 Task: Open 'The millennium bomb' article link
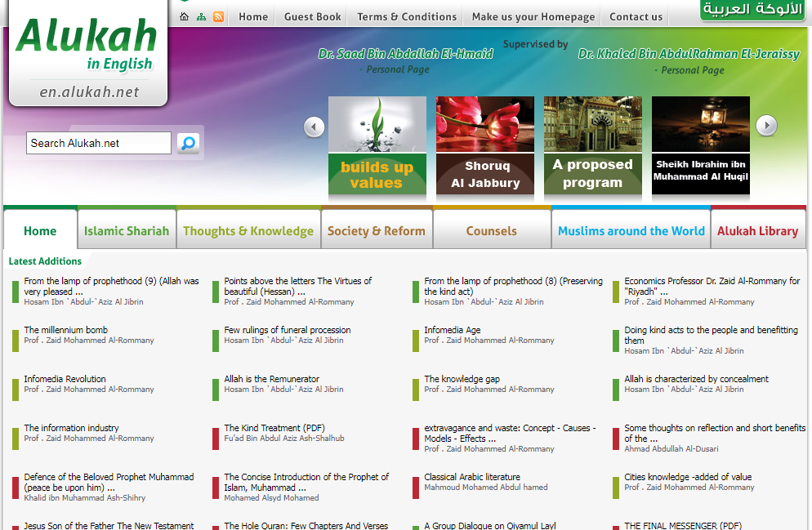(66, 330)
